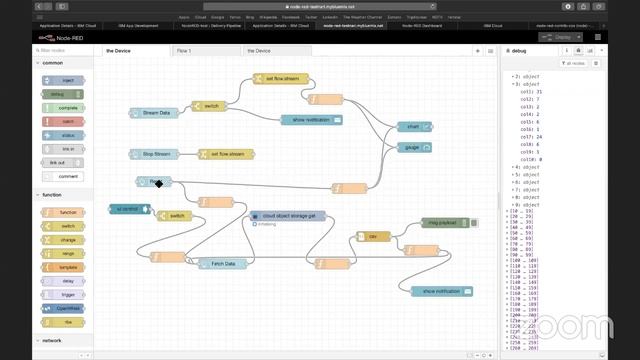The height and width of the screenshot is (360, 640).
Task: Select the range node in the palette
Action: pos(63,253)
